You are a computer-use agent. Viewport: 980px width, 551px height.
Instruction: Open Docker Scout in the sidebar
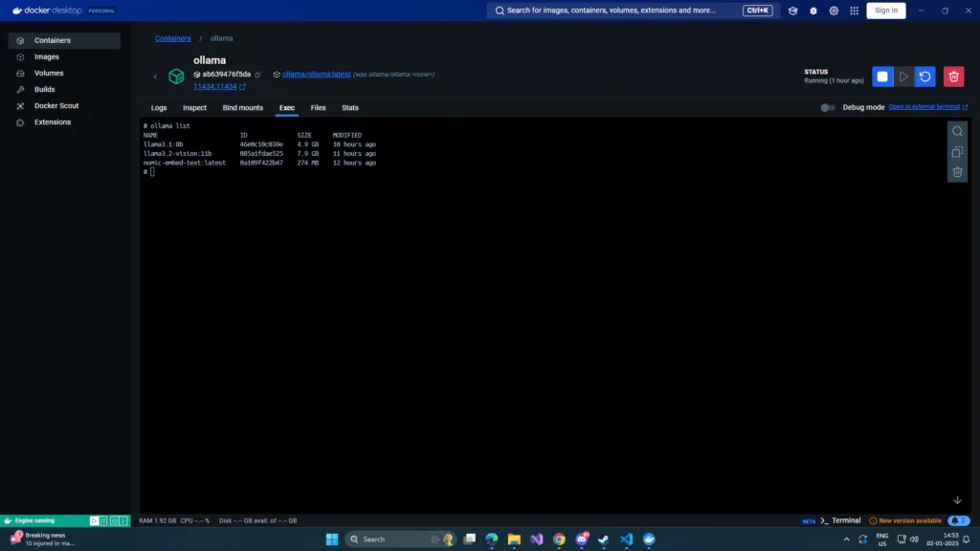(x=64, y=105)
